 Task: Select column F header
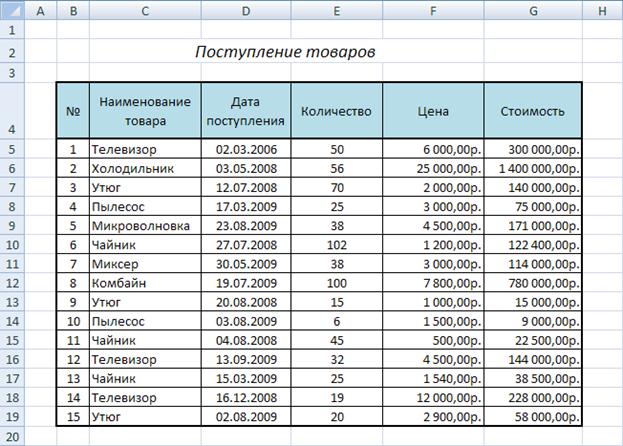pyautogui.click(x=433, y=11)
